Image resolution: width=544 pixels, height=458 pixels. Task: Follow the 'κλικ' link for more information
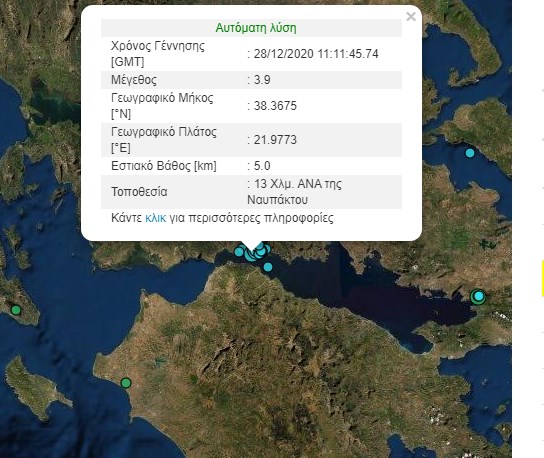coord(155,218)
